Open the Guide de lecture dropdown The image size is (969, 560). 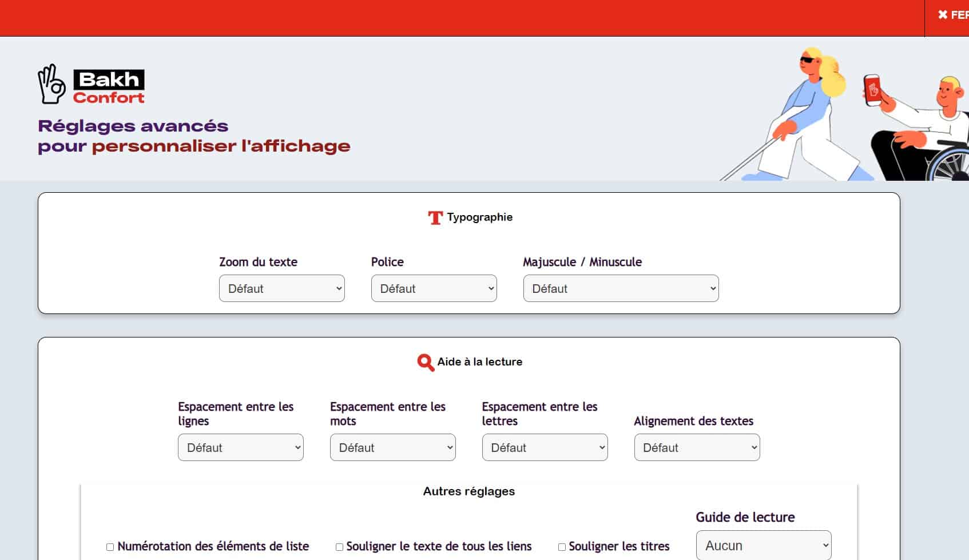763,545
